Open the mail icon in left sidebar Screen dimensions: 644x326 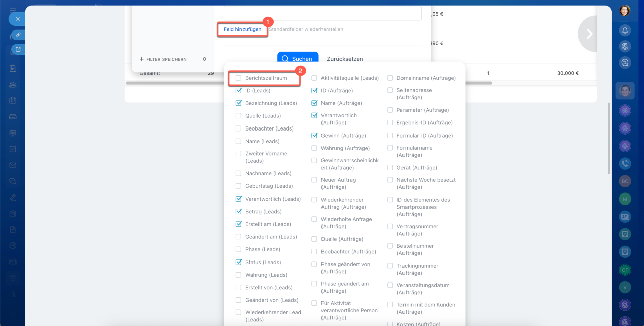click(13, 165)
